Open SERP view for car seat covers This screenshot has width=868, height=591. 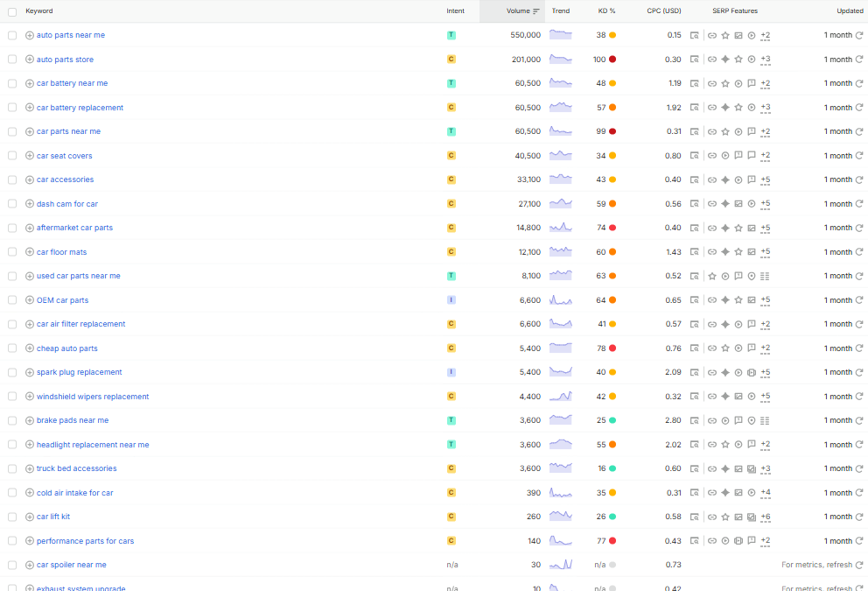coord(694,156)
